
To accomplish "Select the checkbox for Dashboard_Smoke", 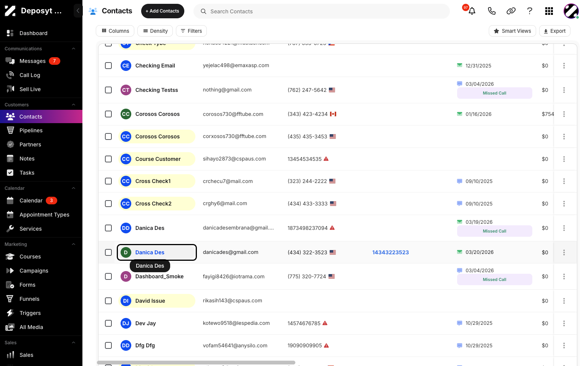I will pyautogui.click(x=108, y=276).
